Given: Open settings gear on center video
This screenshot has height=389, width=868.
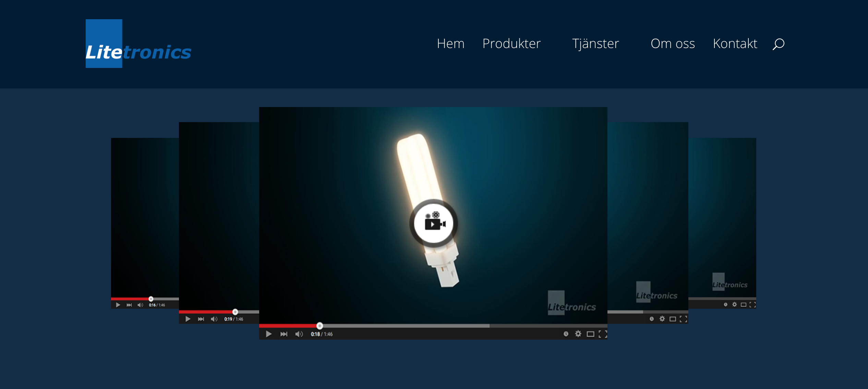Looking at the screenshot, I should click(578, 334).
